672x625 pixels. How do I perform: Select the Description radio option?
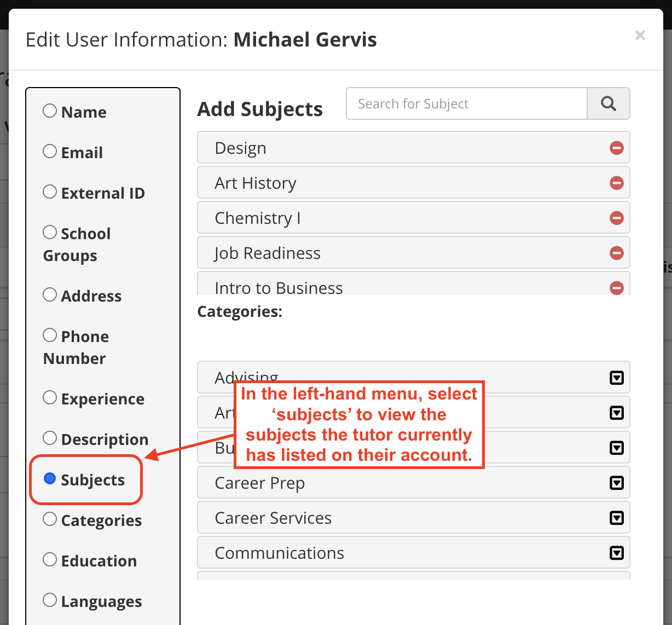tap(50, 438)
